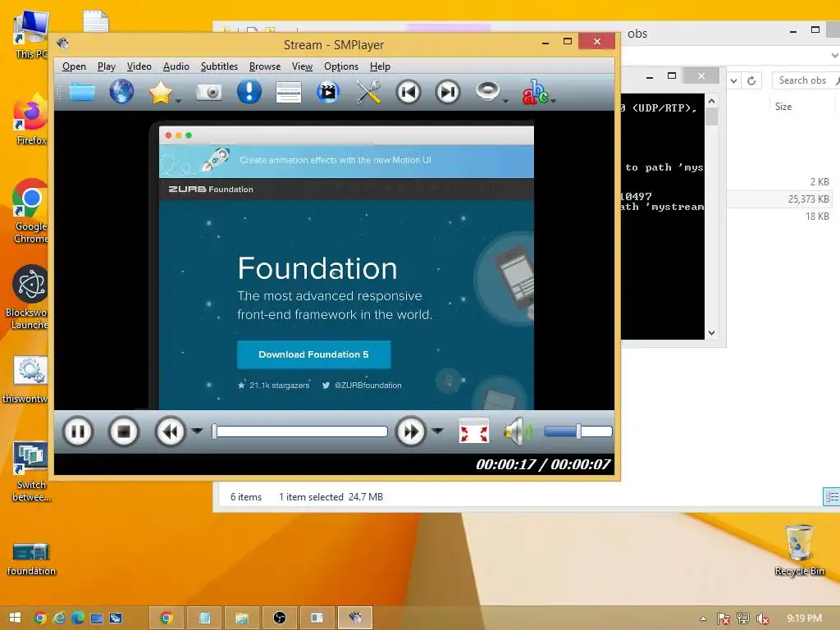This screenshot has height=630, width=840.
Task: Open the Play menu
Action: 106,66
